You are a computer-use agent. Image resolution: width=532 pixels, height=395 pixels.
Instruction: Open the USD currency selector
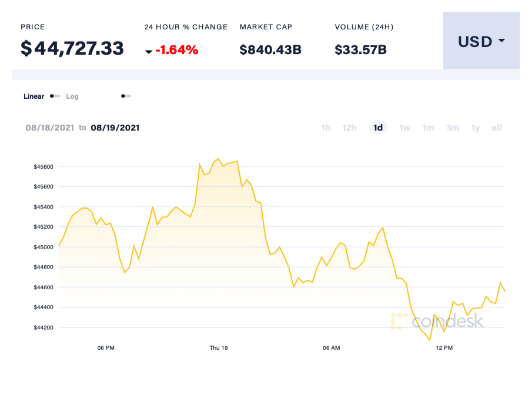[x=481, y=41]
